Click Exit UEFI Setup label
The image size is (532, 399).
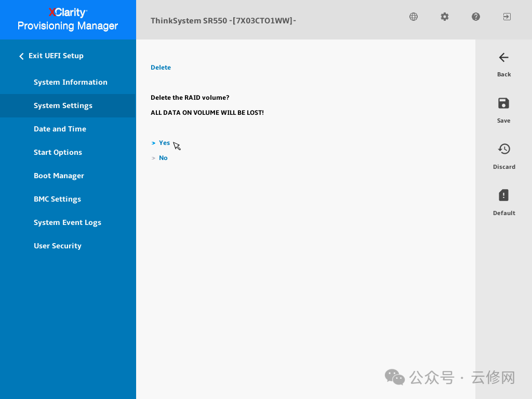(56, 56)
